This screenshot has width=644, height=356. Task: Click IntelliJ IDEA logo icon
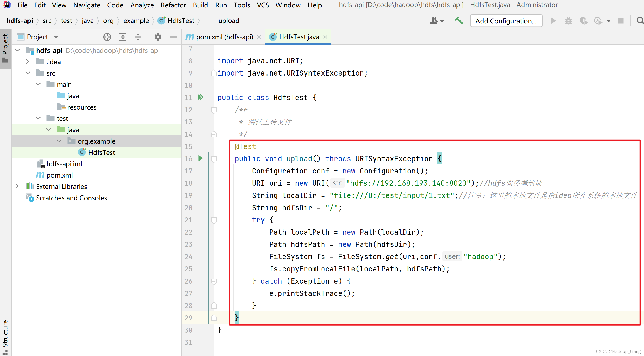[x=7, y=5]
